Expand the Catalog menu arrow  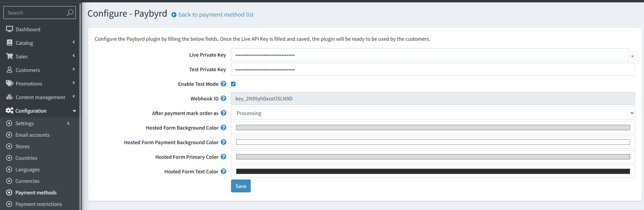point(74,42)
